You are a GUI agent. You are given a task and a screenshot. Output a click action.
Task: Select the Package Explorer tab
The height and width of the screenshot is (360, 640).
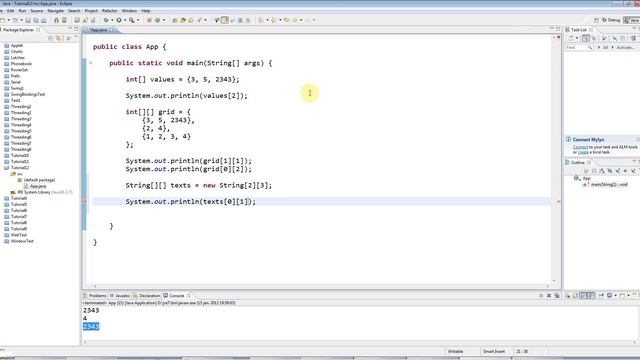pos(18,30)
